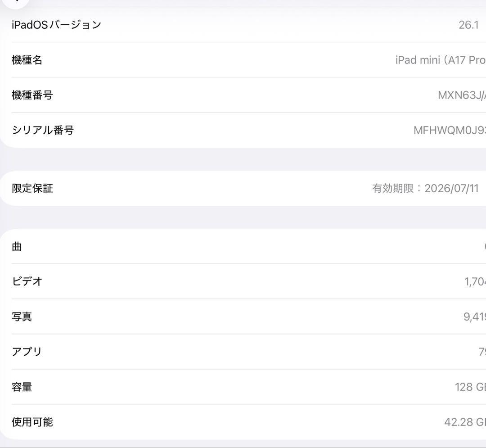486x448 pixels.
Task: Select the 26.1 version value
Action: [468, 25]
